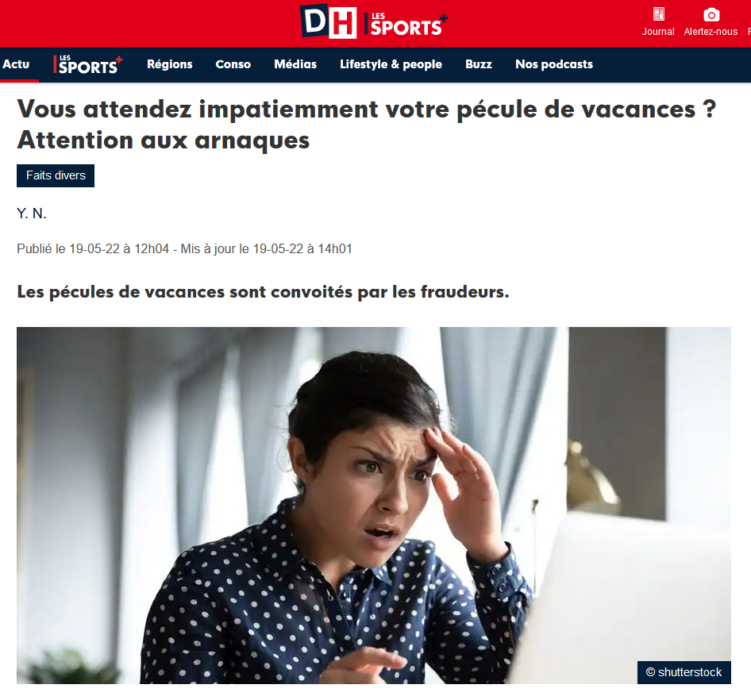Click the Faits divers category tag
751x700 pixels.
(56, 175)
